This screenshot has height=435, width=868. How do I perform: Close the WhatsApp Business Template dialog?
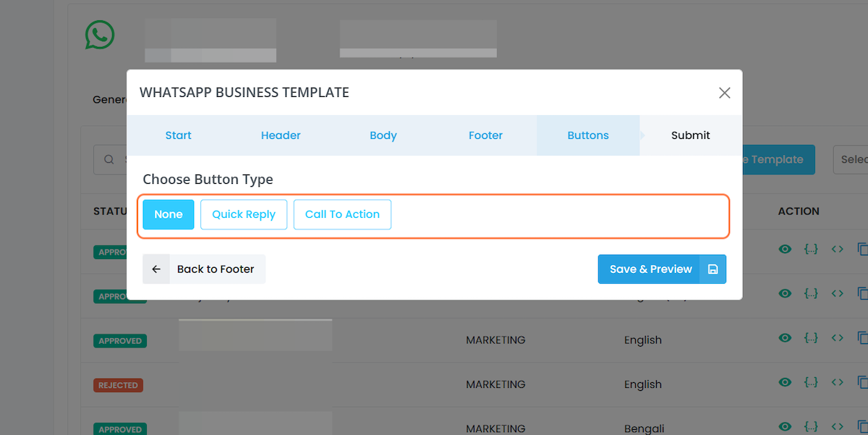tap(724, 93)
